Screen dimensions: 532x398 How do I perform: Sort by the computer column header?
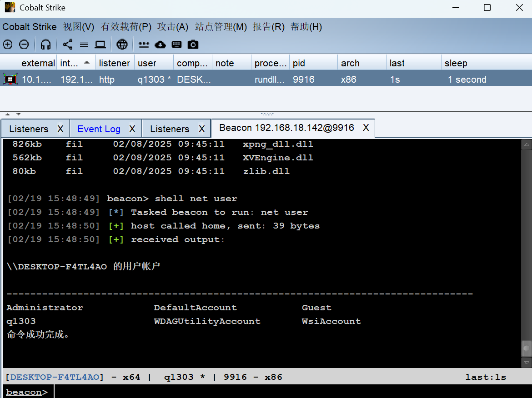[193, 63]
